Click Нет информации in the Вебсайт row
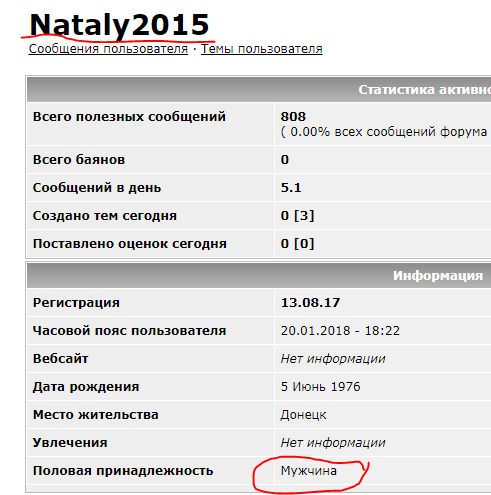 (333, 359)
